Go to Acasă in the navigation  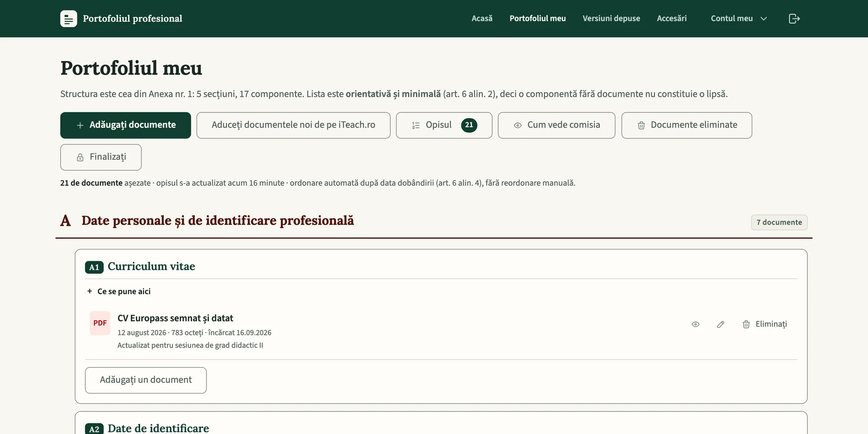(482, 19)
